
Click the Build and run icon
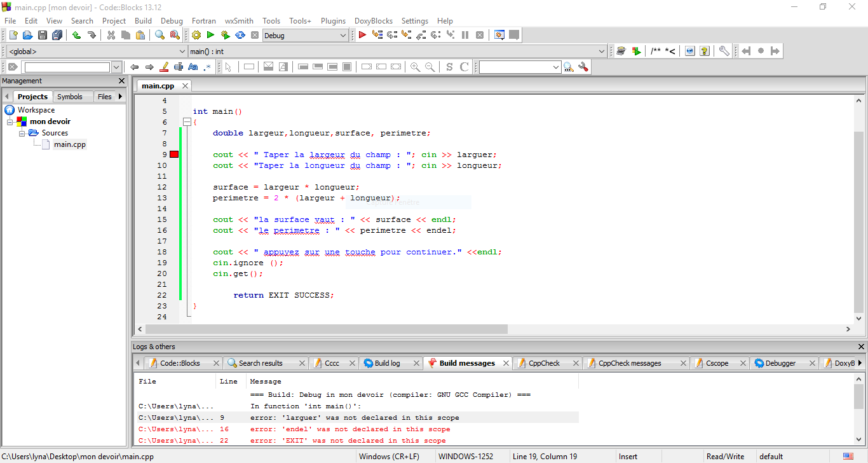(225, 36)
